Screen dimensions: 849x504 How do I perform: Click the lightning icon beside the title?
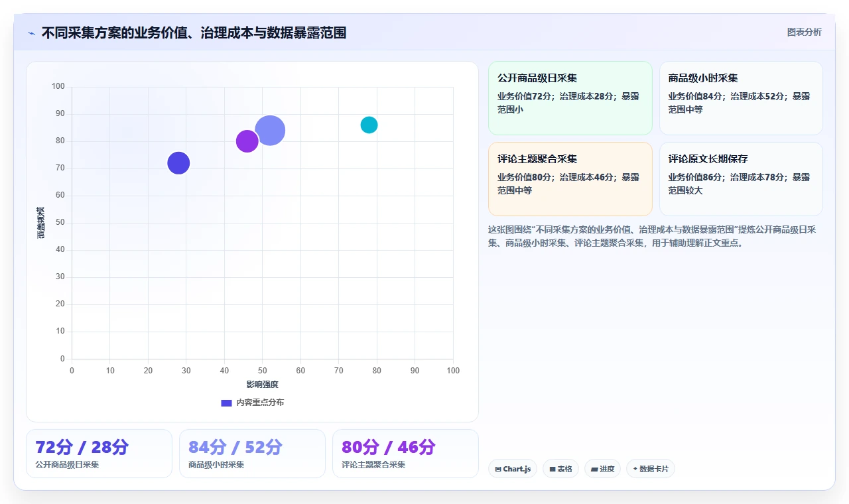point(31,33)
